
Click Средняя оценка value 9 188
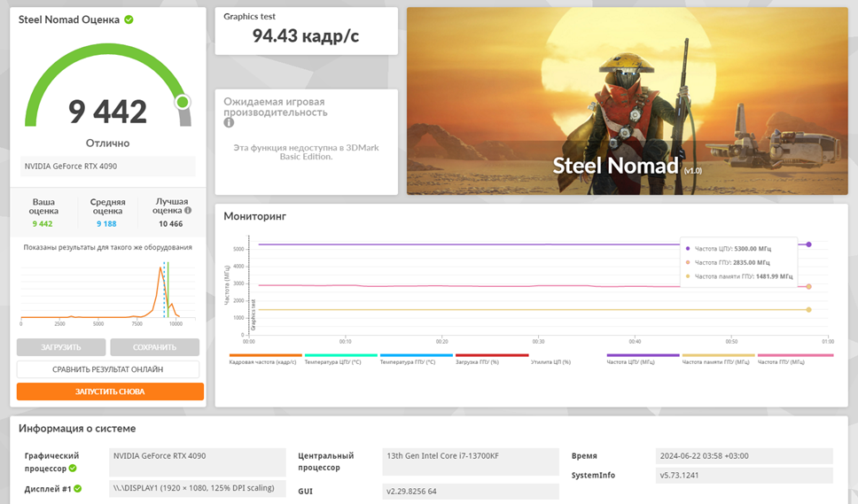pyautogui.click(x=106, y=223)
